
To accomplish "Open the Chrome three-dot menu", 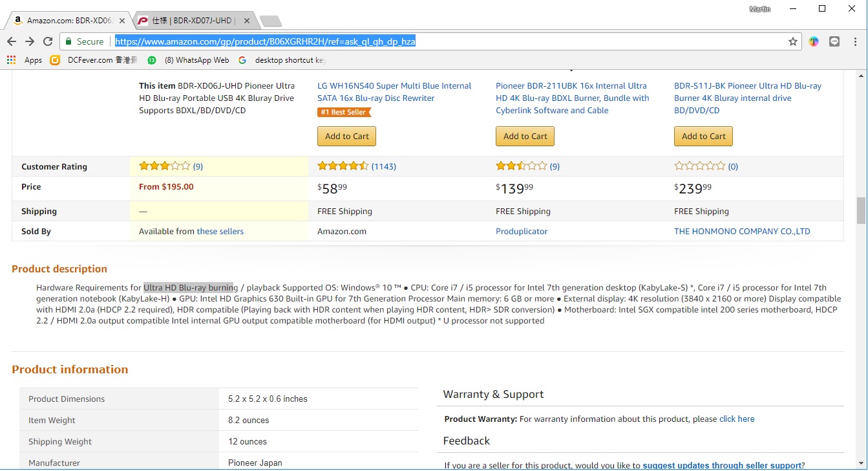I will coord(854,41).
